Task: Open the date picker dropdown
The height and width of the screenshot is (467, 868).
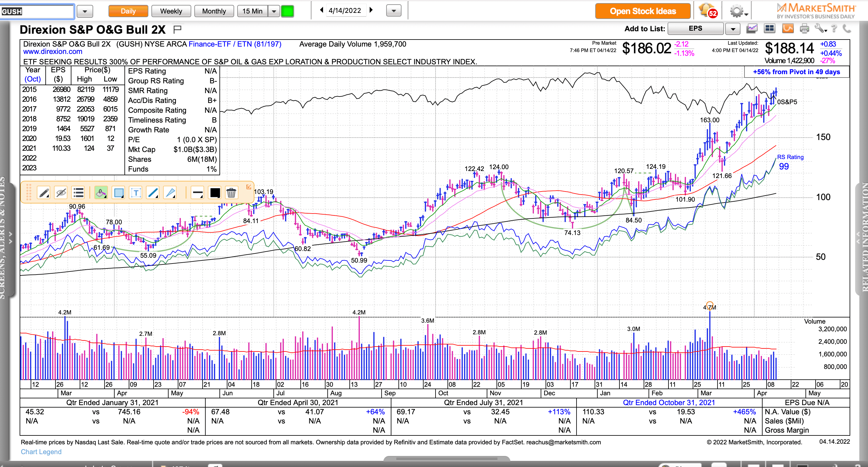Action: 394,11
